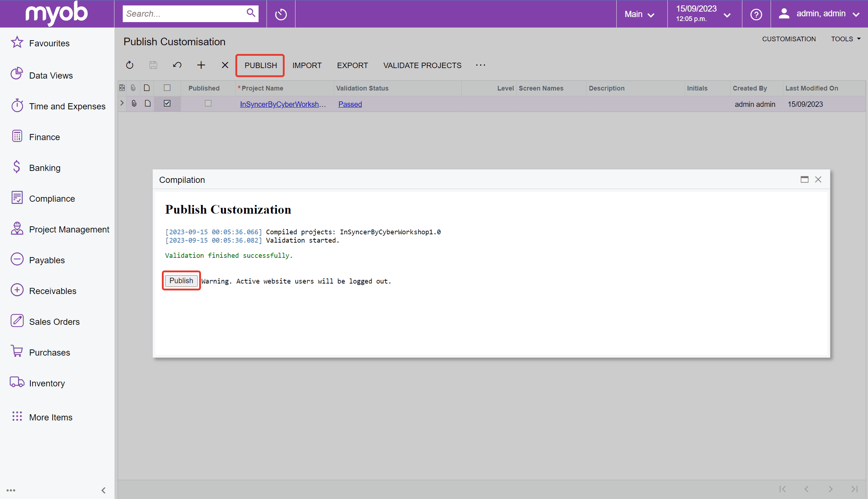This screenshot has height=499, width=868.
Task: Click the attachment paperclip icon in the project row
Action: point(134,104)
